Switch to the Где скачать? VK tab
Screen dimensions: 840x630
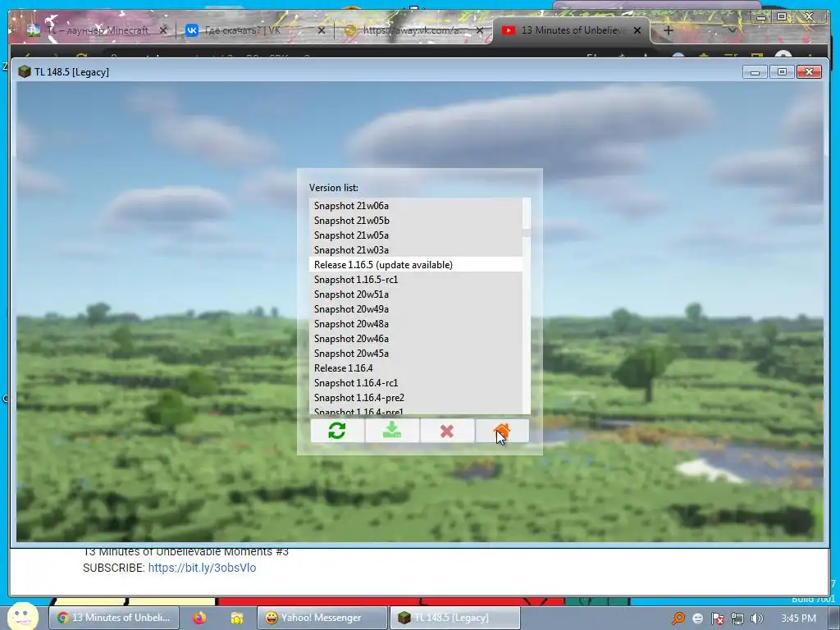tap(254, 30)
